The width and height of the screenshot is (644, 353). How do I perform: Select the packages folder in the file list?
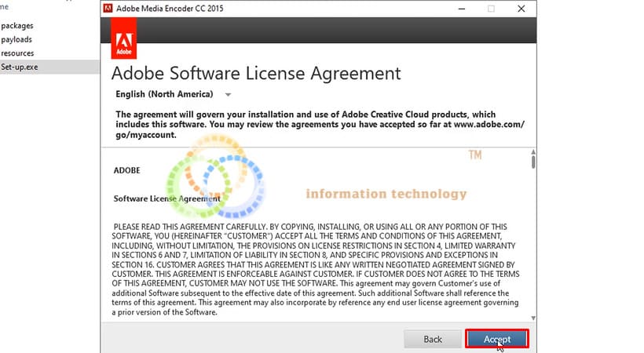(17, 26)
